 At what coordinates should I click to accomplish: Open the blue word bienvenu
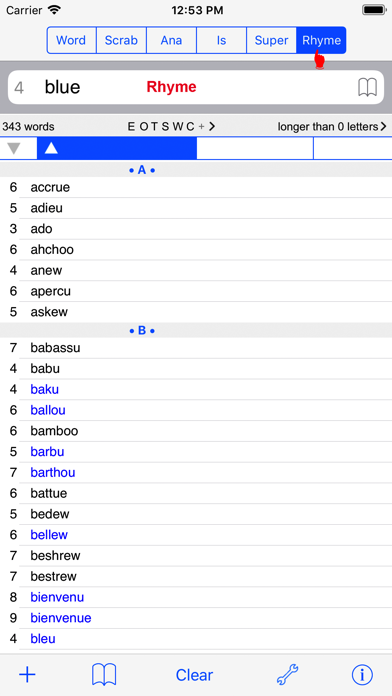click(x=57, y=597)
